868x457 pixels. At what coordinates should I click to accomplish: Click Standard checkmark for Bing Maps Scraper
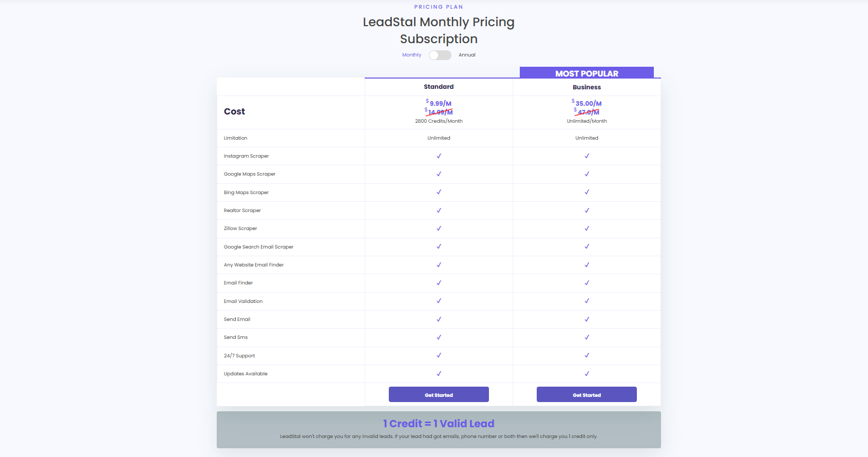point(439,192)
